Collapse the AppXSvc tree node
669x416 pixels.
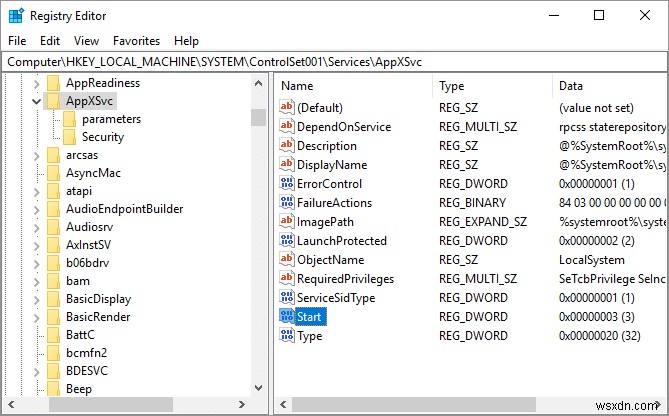pos(37,101)
